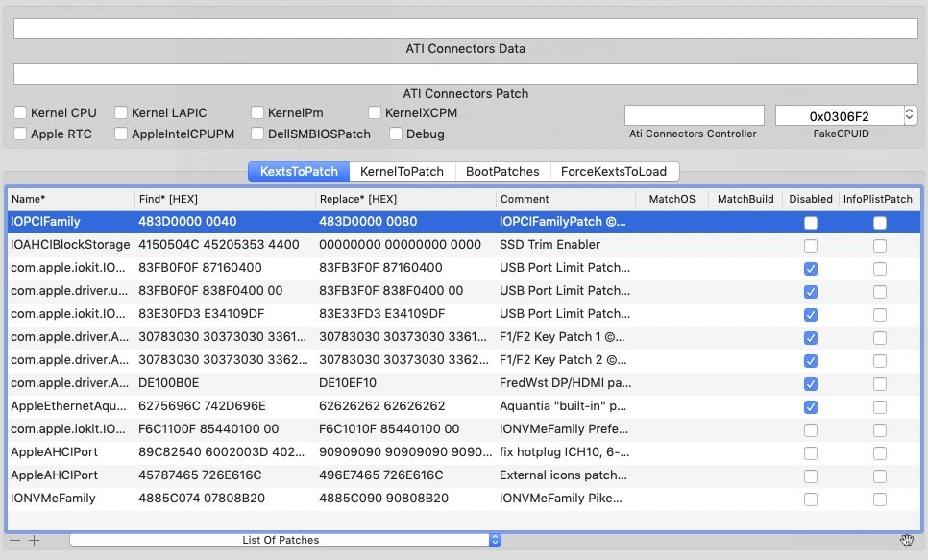This screenshot has height=560, width=928.
Task: Toggle InfoPlistPatch for the IOPCIFamily row
Action: click(x=880, y=223)
